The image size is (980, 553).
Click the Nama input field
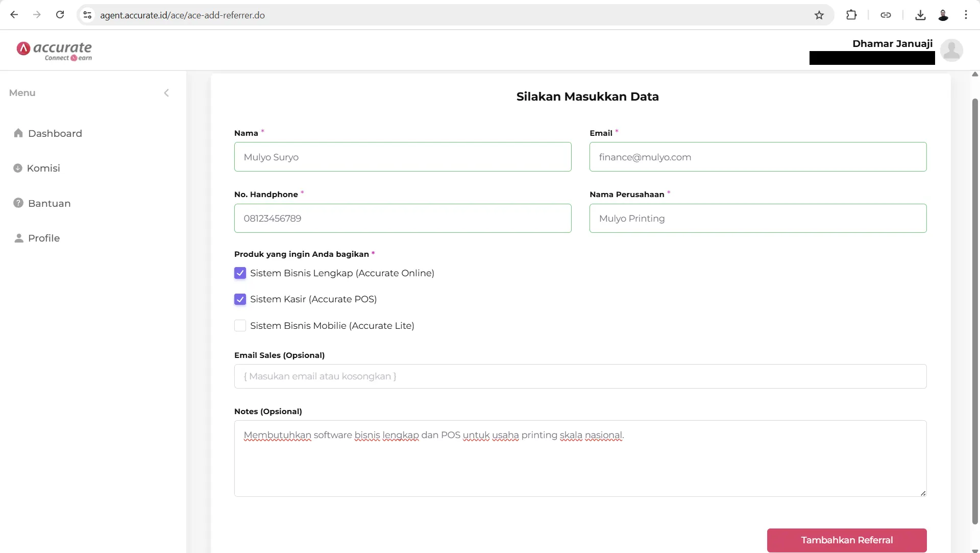[x=403, y=157]
